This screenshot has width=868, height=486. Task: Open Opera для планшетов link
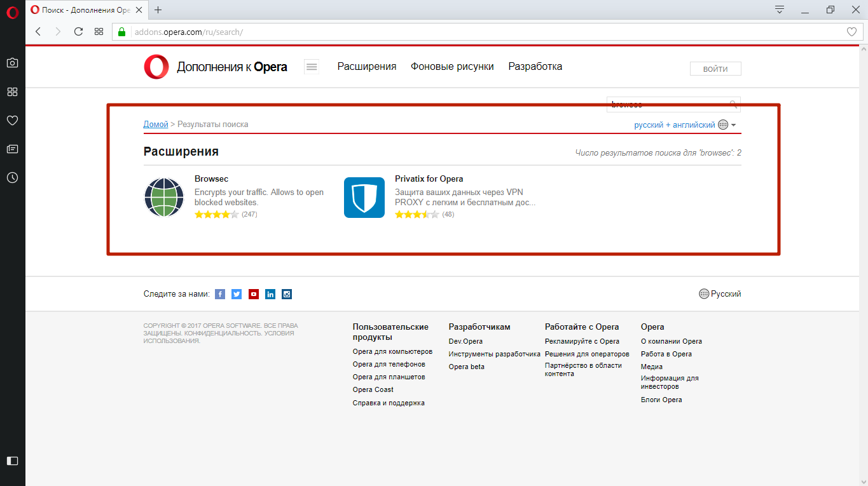click(389, 377)
